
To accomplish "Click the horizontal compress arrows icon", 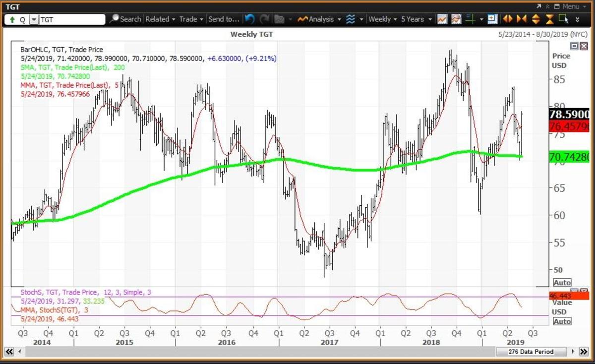I will pyautogui.click(x=521, y=19).
